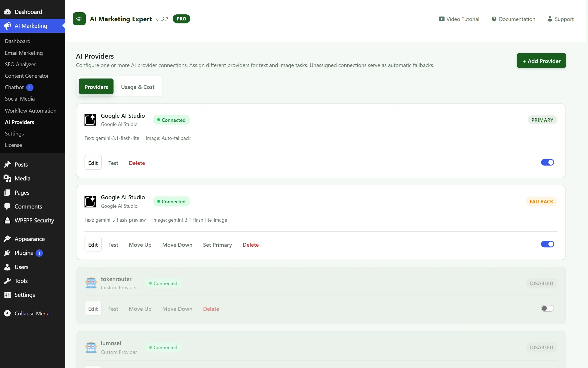Click the tokenrouter robot icon

point(91,283)
